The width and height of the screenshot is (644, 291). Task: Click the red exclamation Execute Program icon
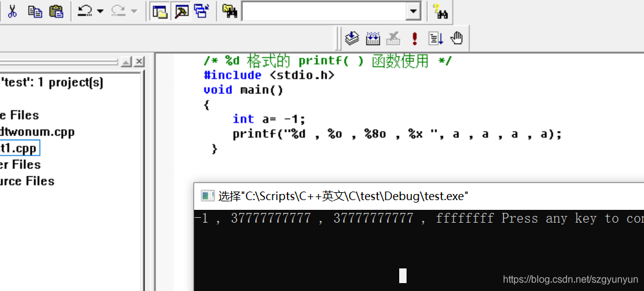(x=415, y=38)
